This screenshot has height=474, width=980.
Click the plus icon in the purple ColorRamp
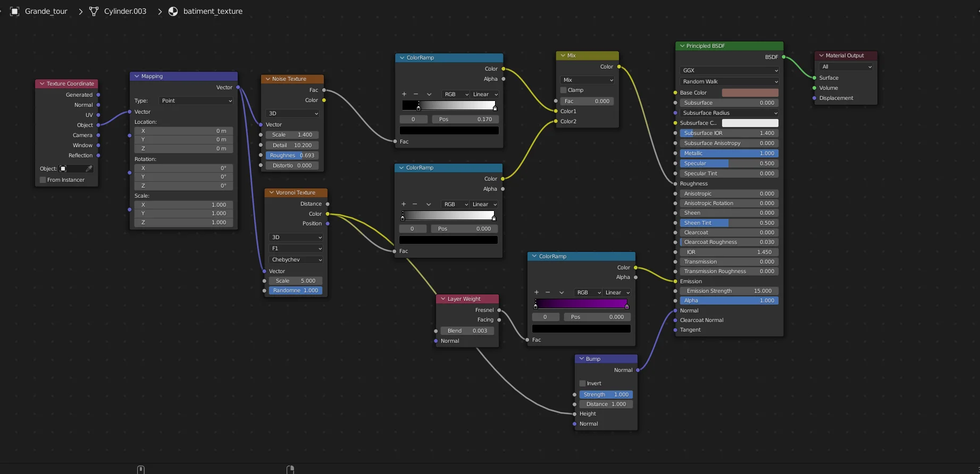[x=537, y=292]
